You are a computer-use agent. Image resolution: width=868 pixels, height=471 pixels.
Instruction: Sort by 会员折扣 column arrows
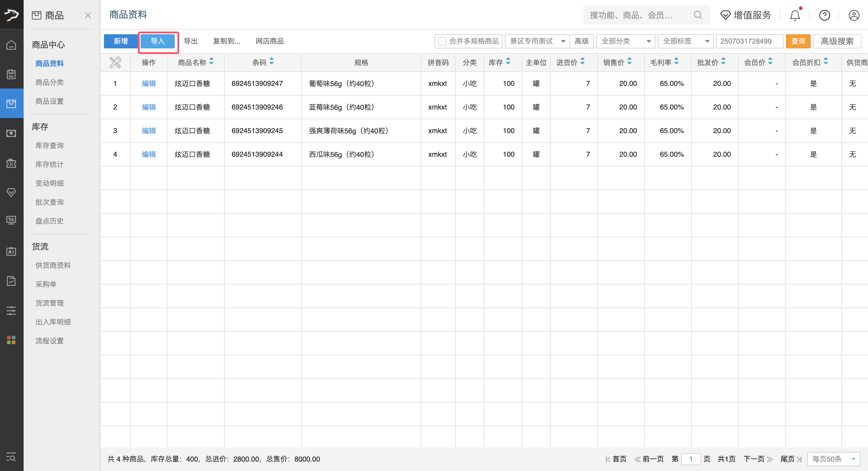825,61
